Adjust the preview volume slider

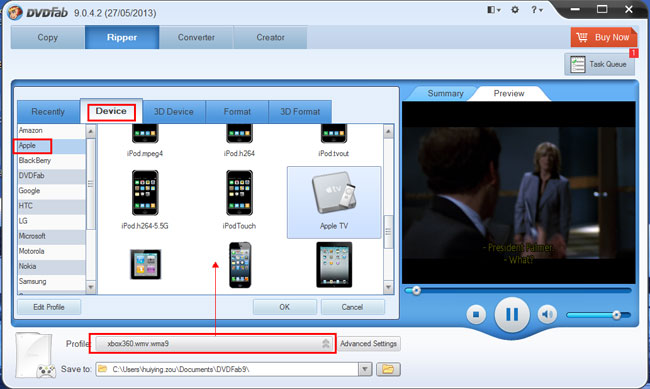(598, 315)
